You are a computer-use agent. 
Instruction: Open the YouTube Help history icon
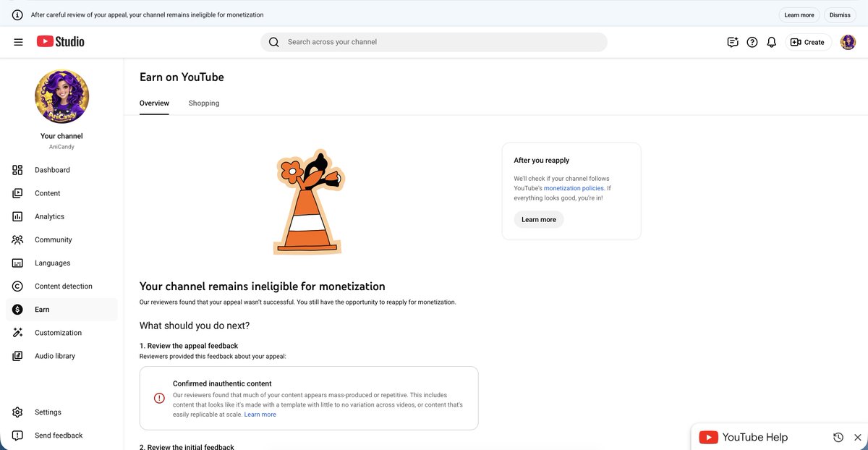(x=838, y=437)
